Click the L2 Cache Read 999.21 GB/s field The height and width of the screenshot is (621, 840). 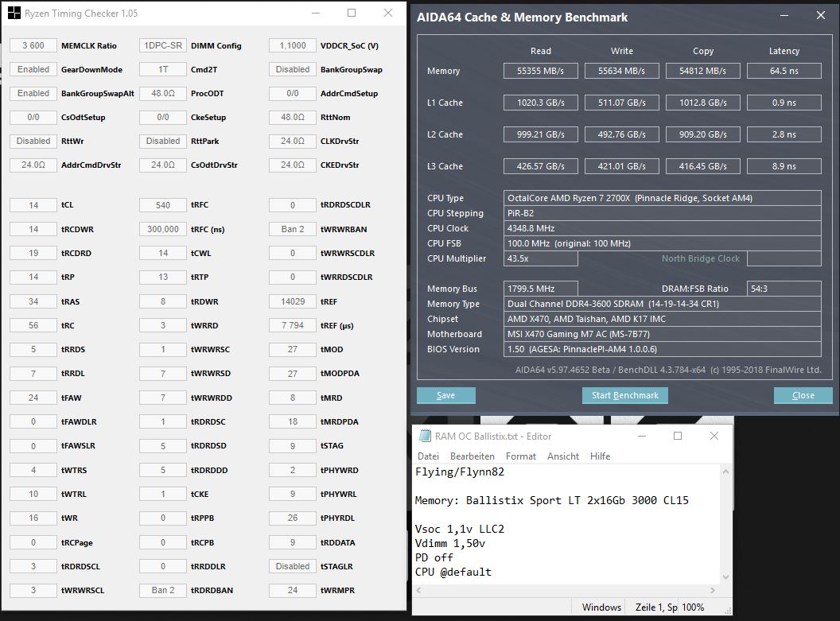pos(541,134)
